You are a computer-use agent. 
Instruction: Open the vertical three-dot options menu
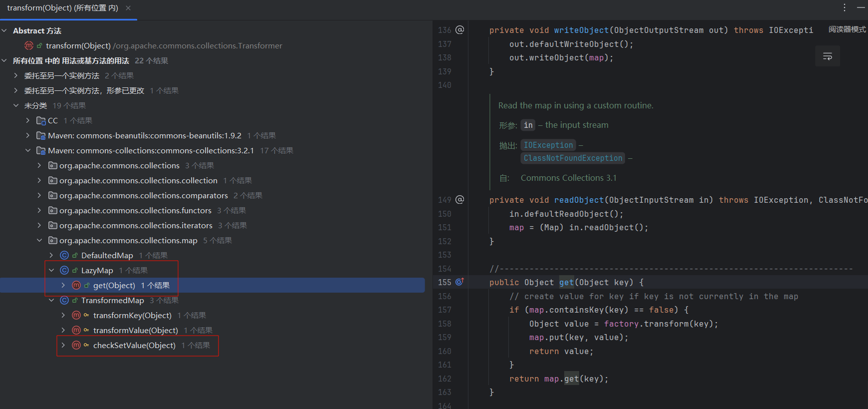(844, 8)
